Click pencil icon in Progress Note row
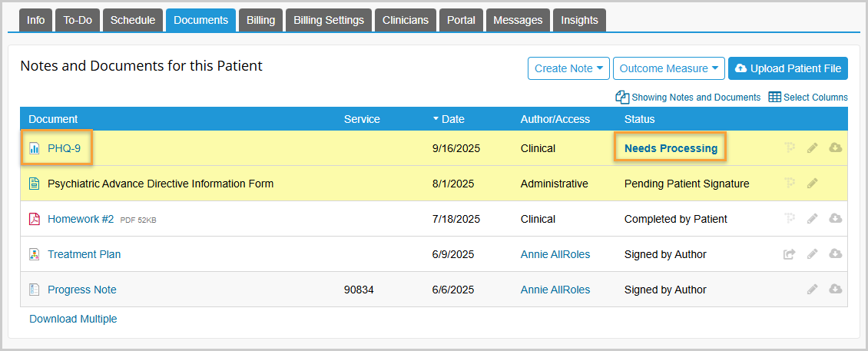Image resolution: width=868 pixels, height=351 pixels. point(812,290)
